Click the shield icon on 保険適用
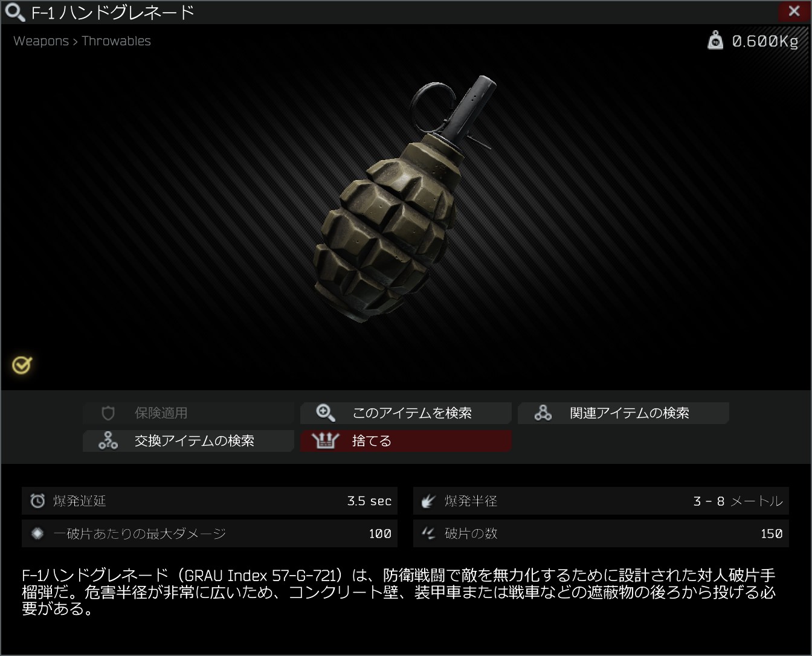812x656 pixels. click(x=108, y=413)
